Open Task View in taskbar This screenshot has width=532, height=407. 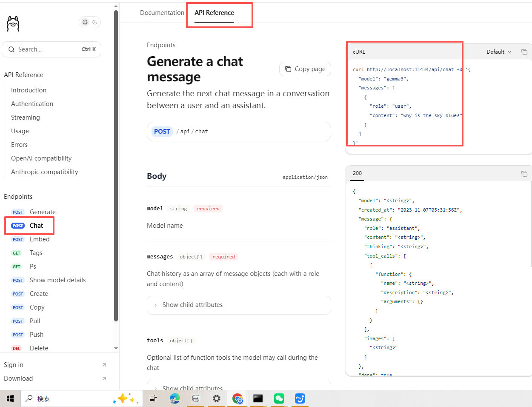point(153,398)
